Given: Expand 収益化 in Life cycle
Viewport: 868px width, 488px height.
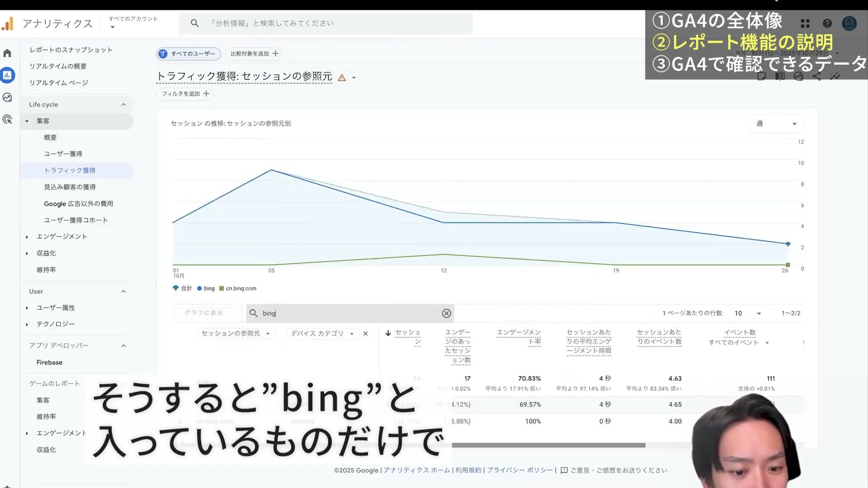Looking at the screenshot, I should [x=27, y=253].
